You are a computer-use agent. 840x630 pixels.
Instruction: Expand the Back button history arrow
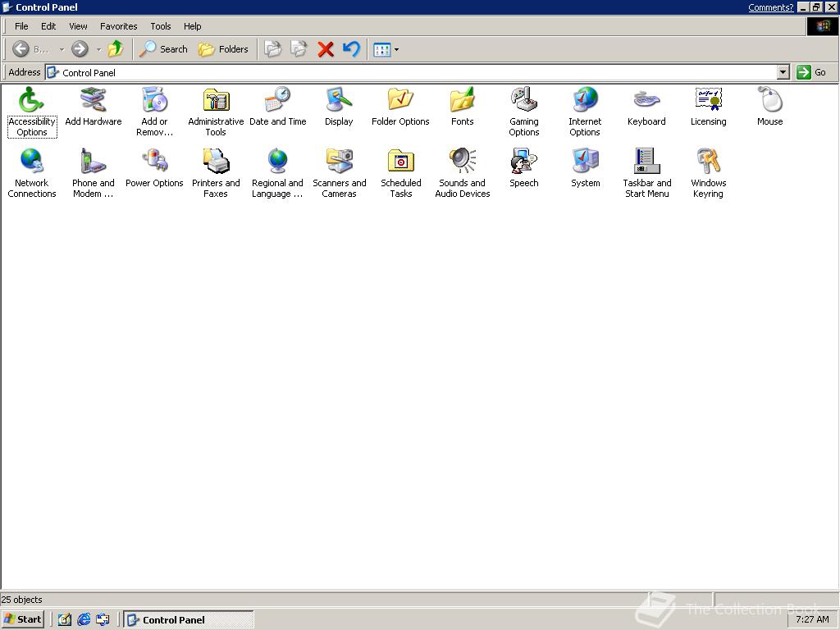(62, 50)
